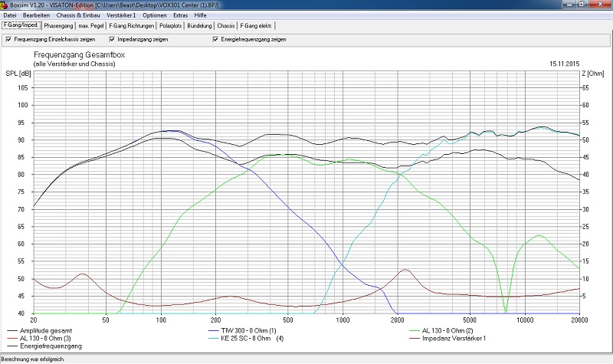Switch to the Phasengang tab
Viewport: 613px width, 364px height.
(59, 25)
